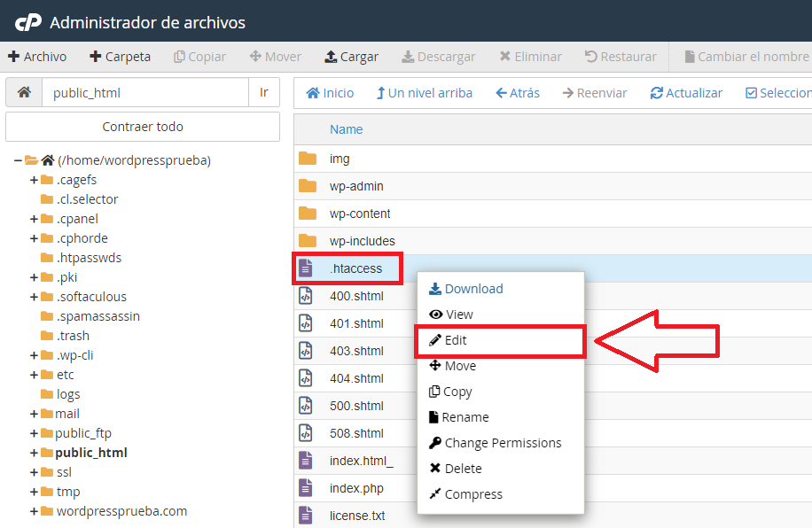The height and width of the screenshot is (528, 812).
Task: Select Change Permissions in context menu
Action: pyautogui.click(x=503, y=443)
